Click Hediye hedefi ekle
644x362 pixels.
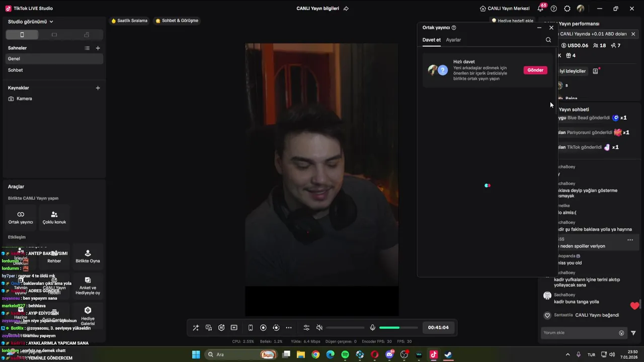[x=513, y=21]
